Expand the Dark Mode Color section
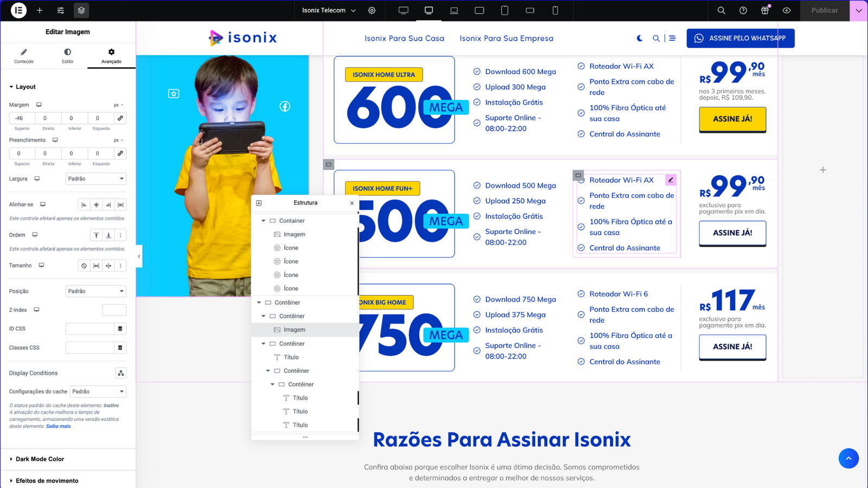The width and height of the screenshot is (868, 488). [x=40, y=459]
